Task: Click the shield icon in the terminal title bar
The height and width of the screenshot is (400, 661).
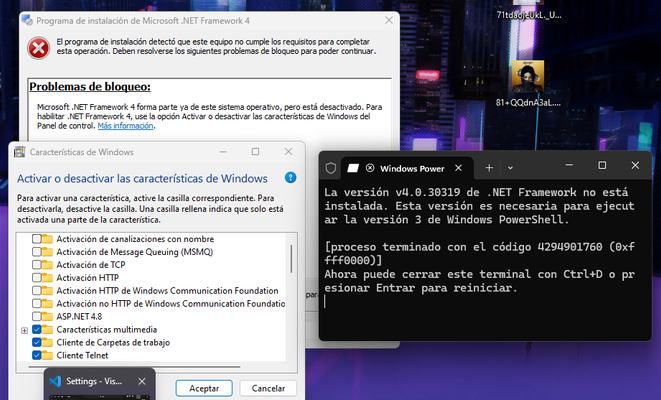Action: point(331,168)
